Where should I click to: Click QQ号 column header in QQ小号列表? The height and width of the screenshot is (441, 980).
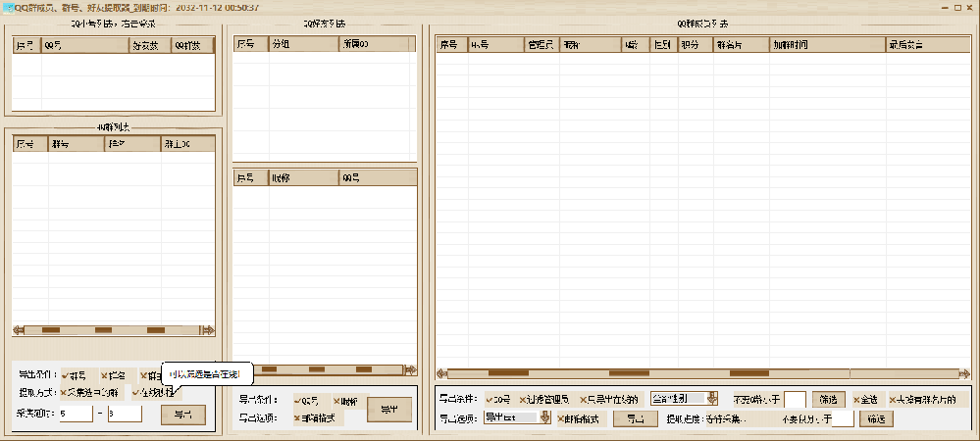pos(85,45)
